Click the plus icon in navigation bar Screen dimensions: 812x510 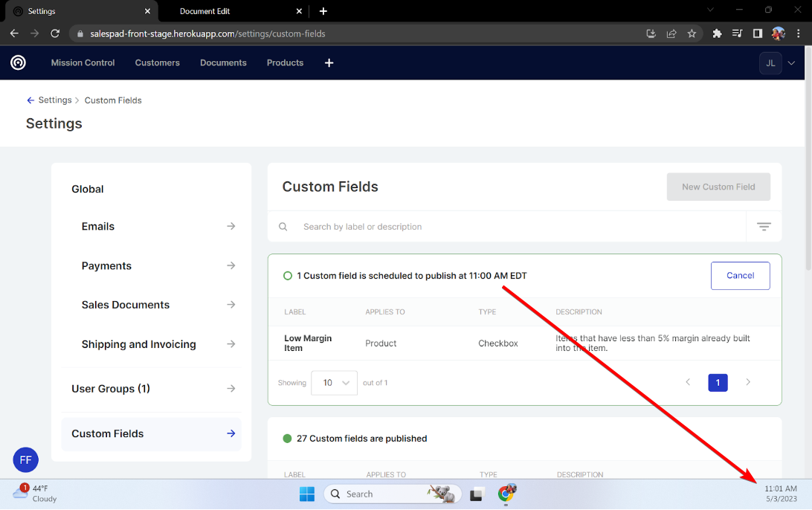329,63
